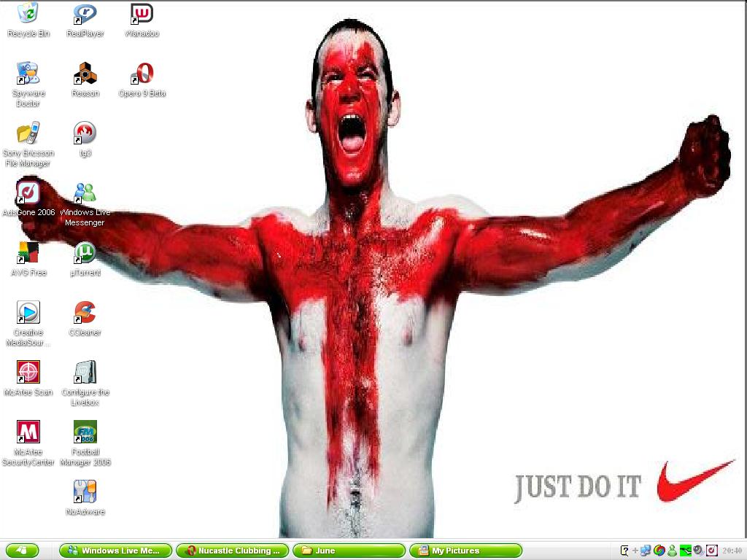
Task: Select the AVG Free icon
Action: pyautogui.click(x=28, y=253)
